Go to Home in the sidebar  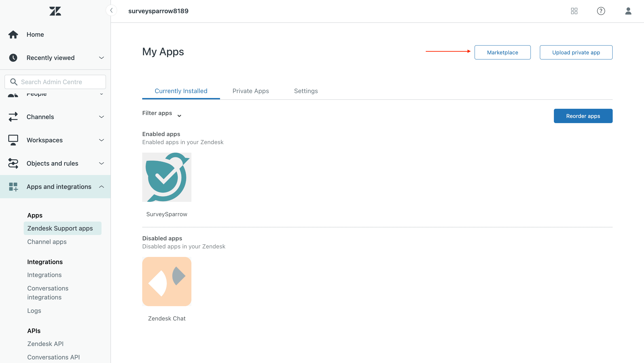point(35,34)
